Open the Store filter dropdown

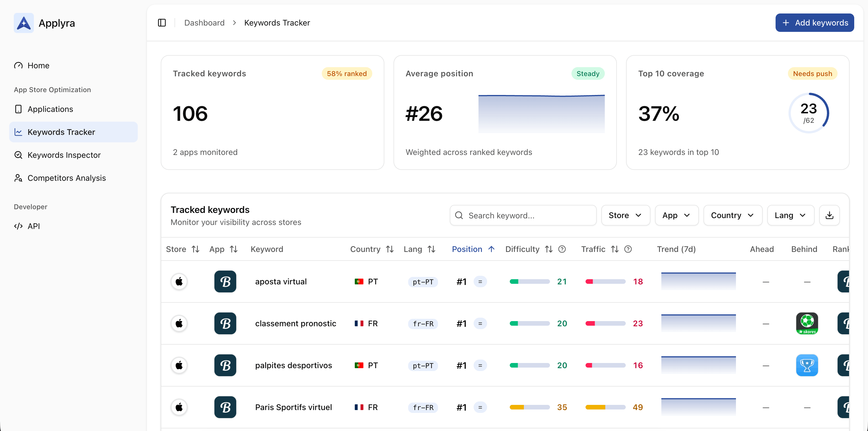click(625, 215)
